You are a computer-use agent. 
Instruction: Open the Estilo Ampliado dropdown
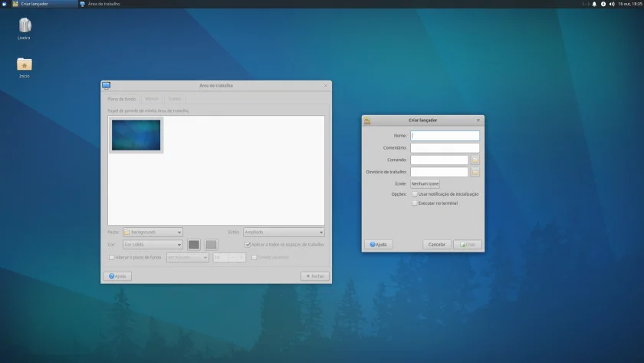point(284,233)
